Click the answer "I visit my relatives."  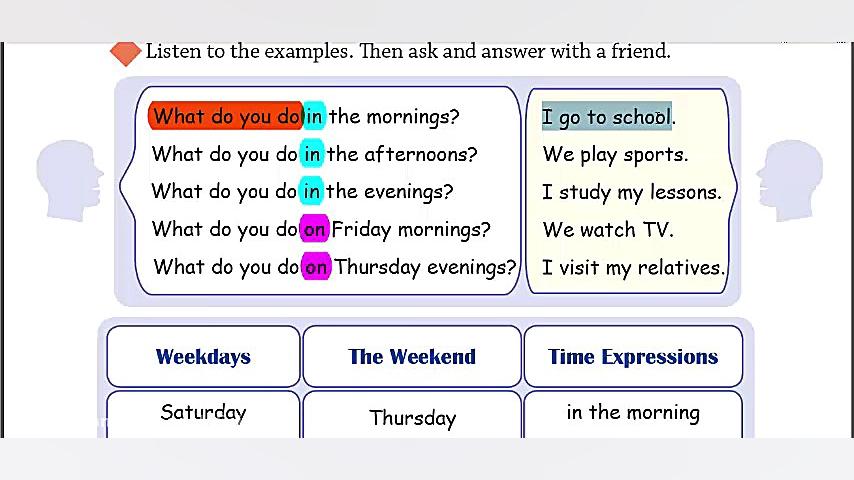pos(633,267)
